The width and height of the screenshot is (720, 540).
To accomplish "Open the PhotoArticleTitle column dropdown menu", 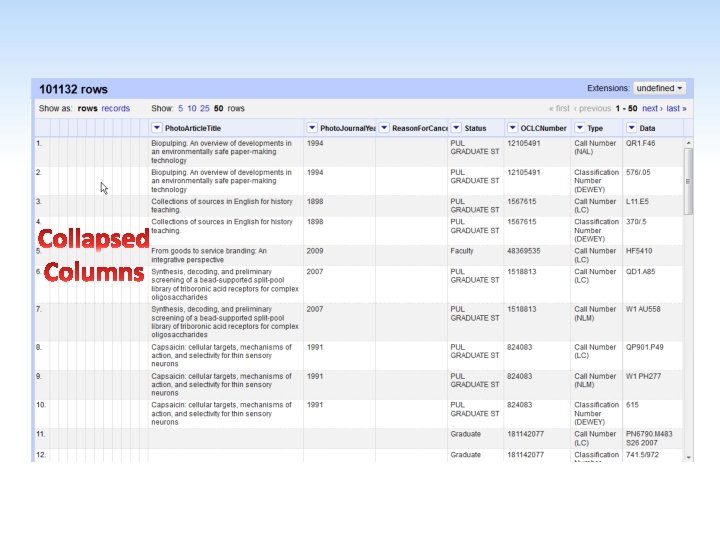I will (157, 128).
